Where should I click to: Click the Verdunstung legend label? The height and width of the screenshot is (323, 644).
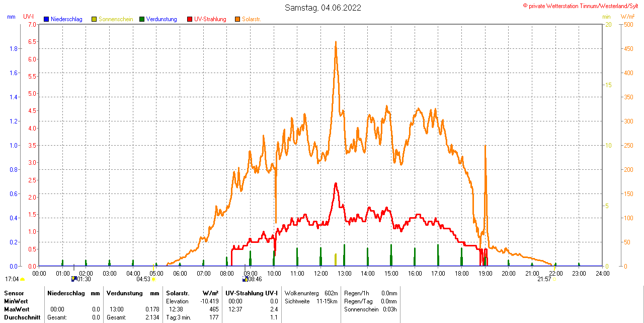(162, 19)
